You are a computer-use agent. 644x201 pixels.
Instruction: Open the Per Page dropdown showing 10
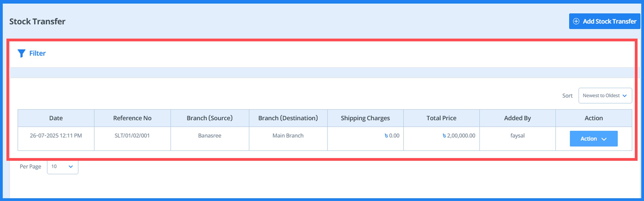(x=63, y=167)
